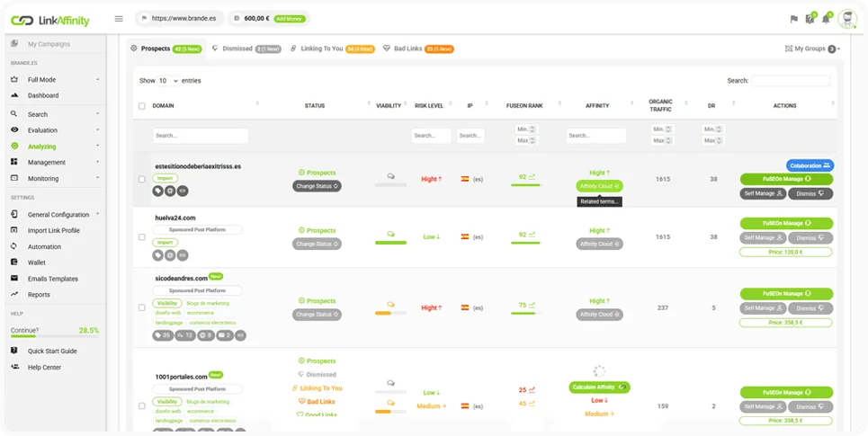
Task: Click the blue Colaboration button
Action: [x=810, y=165]
